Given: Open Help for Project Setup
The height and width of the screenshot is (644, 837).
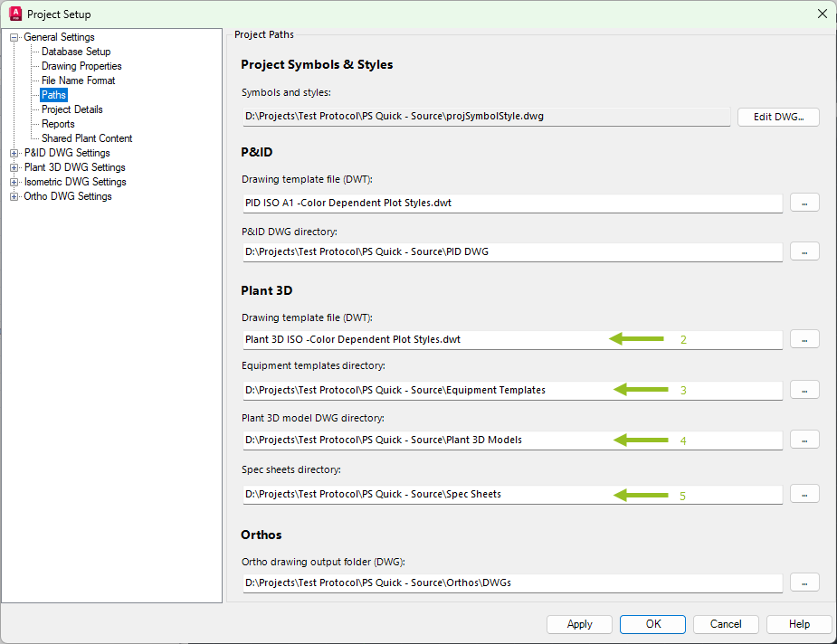Looking at the screenshot, I should pos(799,624).
